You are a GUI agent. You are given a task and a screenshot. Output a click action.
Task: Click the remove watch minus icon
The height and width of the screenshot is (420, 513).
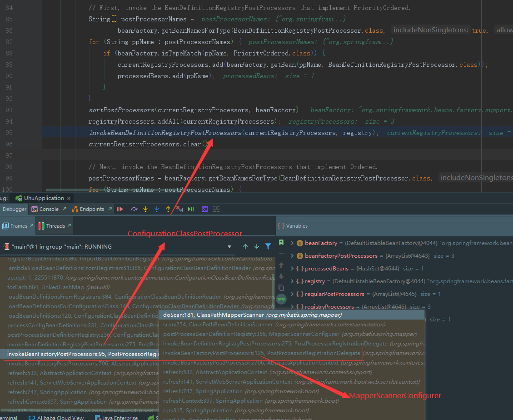(281, 254)
